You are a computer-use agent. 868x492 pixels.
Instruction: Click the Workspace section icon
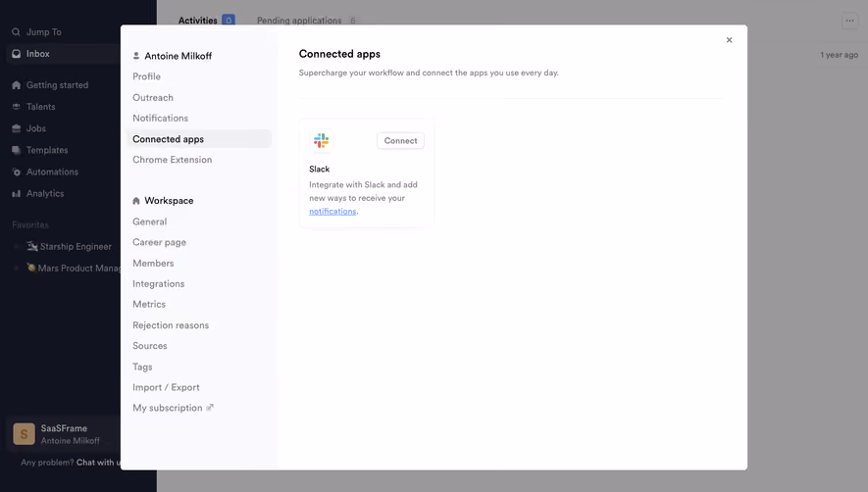pyautogui.click(x=136, y=201)
